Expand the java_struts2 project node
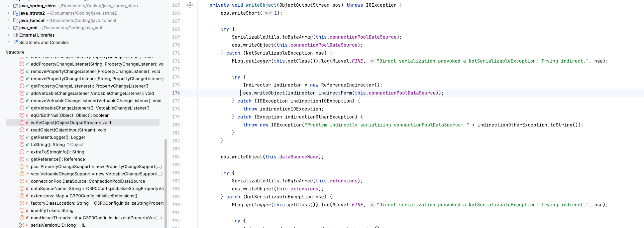 pyautogui.click(x=8, y=13)
